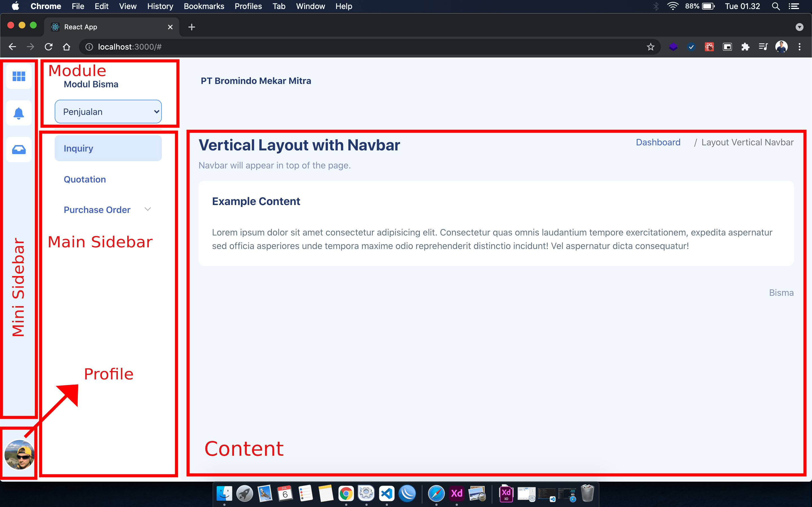
Task: Click the browser home icon
Action: [67, 47]
